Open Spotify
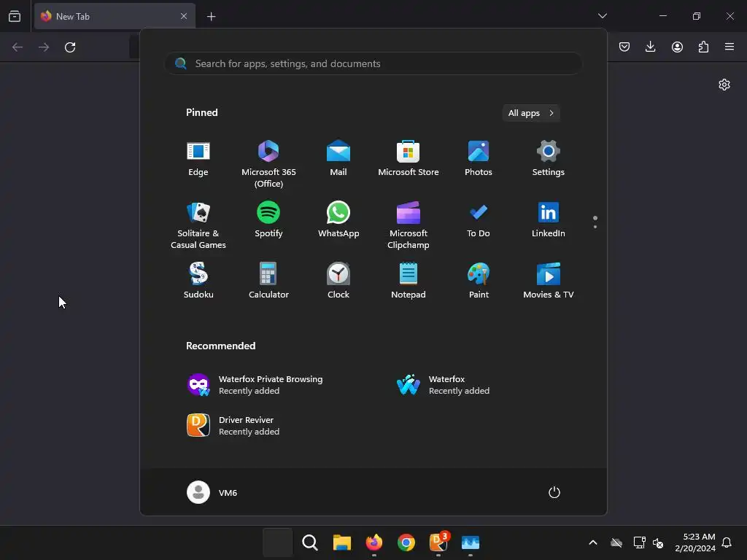This screenshot has height=560, width=747. point(268,220)
